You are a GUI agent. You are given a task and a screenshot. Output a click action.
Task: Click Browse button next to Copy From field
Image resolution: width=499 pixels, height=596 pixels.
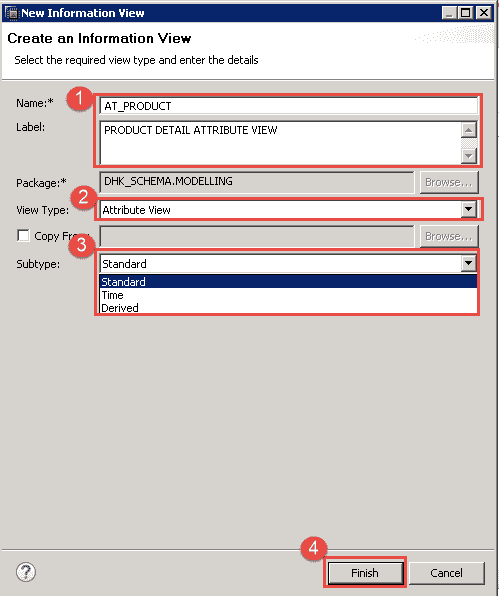point(449,236)
